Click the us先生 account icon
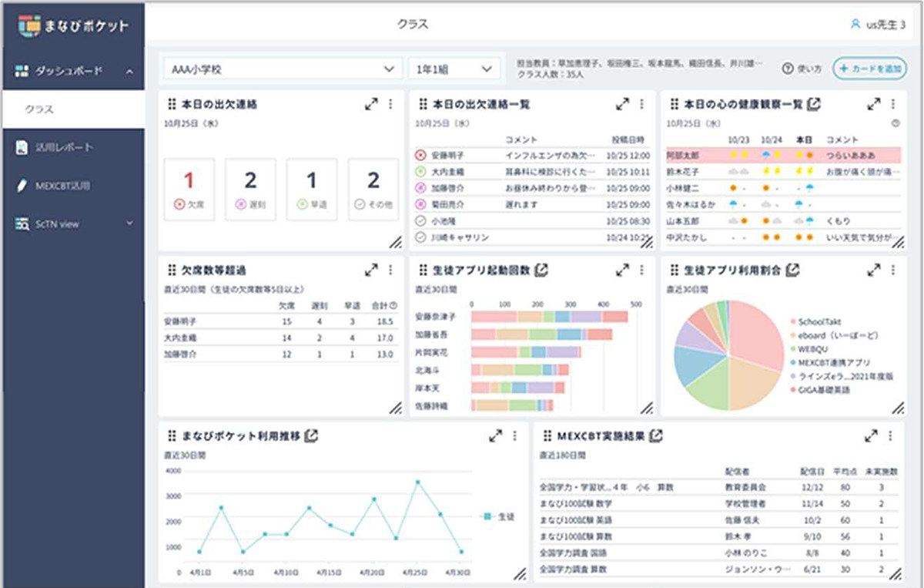The width and height of the screenshot is (924, 588). pos(855,24)
